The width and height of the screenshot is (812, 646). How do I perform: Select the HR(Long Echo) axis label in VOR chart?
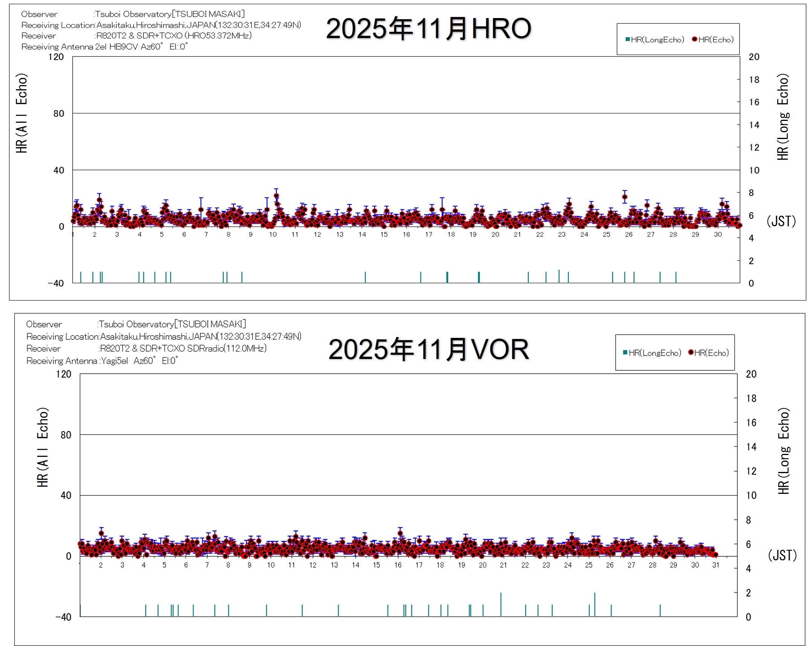(783, 451)
